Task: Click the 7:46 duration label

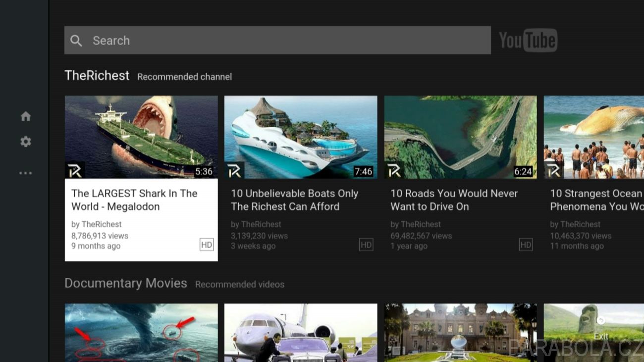Action: pyautogui.click(x=363, y=171)
